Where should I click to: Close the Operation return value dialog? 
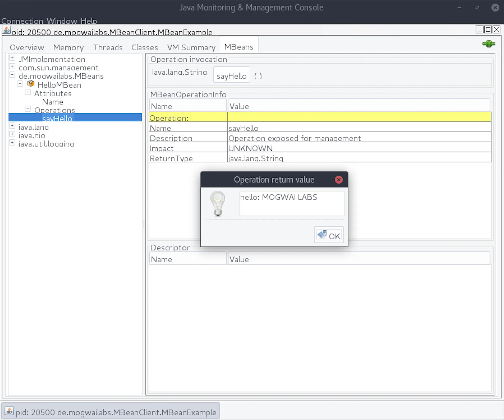coord(339,180)
